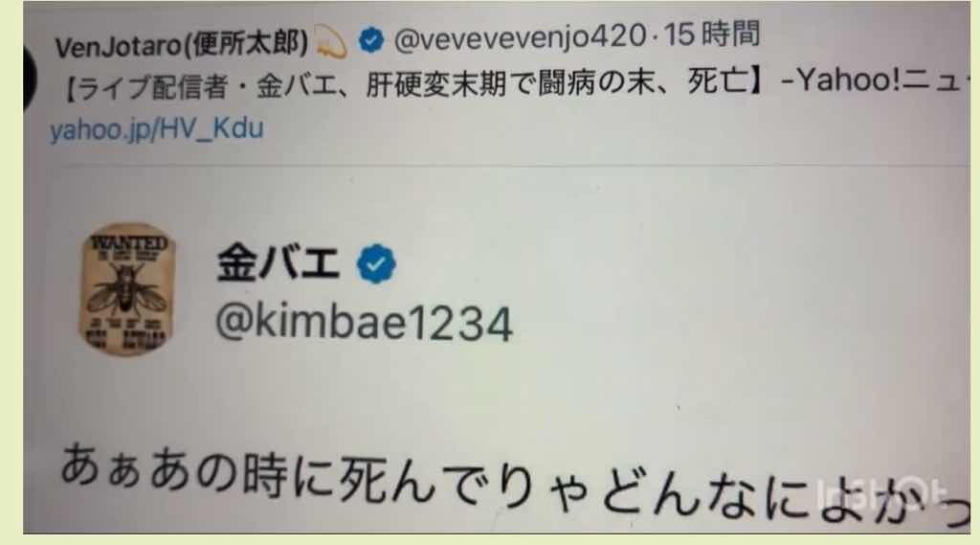This screenshot has width=980, height=545.
Task: Click the 金バエ display name
Action: tap(278, 263)
